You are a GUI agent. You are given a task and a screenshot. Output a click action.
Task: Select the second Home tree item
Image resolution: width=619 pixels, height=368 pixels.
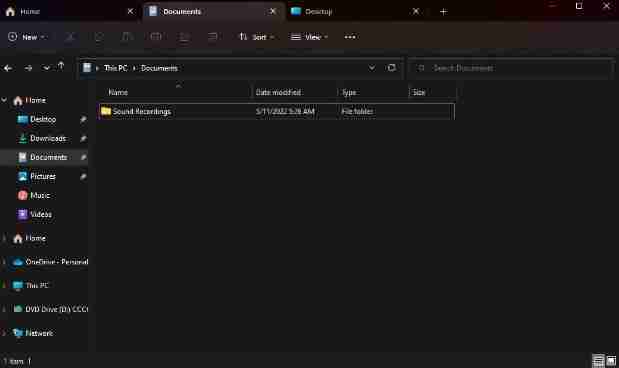tap(35, 238)
